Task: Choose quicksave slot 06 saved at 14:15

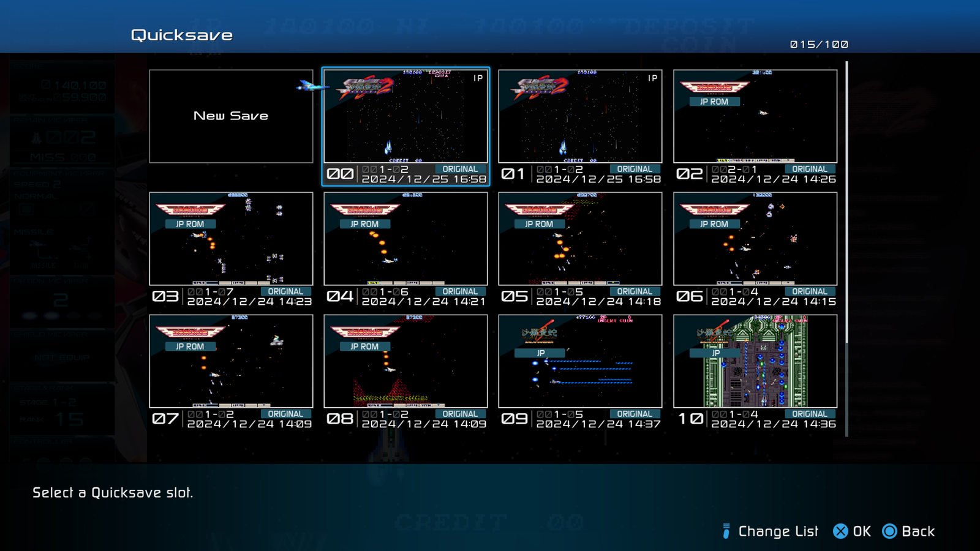Action: tap(755, 239)
